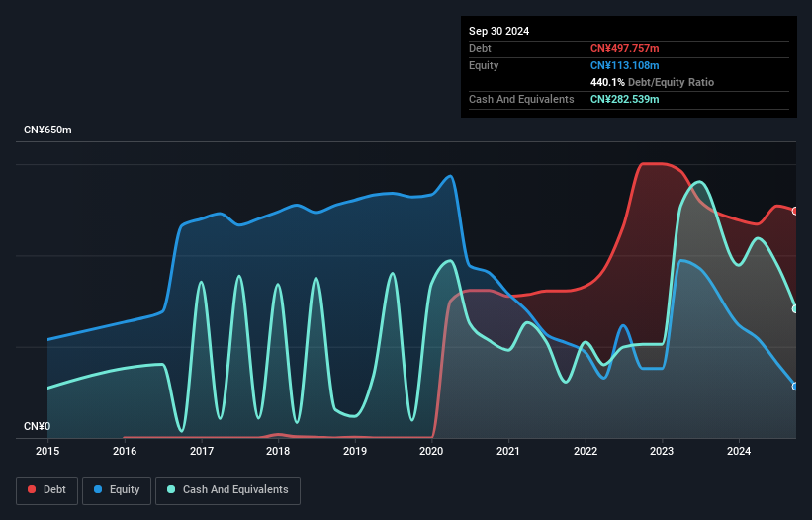The image size is (812, 520).
Task: Click the 2021 x-axis label
Action: tap(508, 451)
